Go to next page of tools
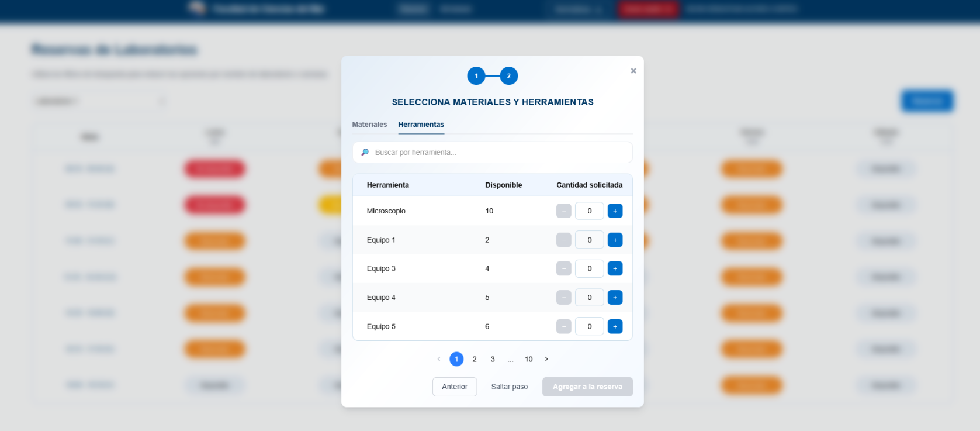 [546, 359]
